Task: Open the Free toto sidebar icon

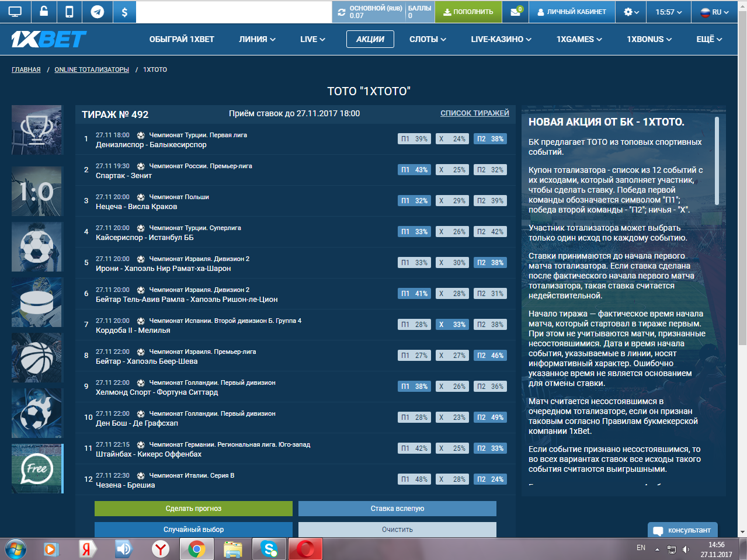Action: [x=37, y=468]
